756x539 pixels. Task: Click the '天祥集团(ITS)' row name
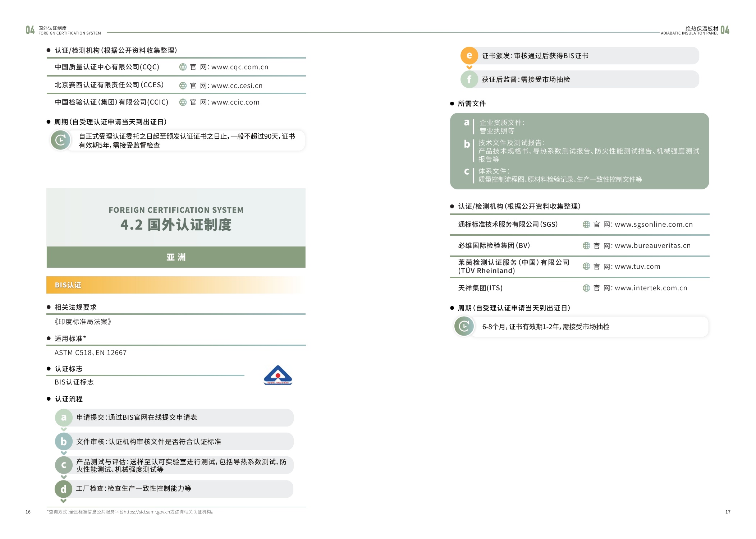[480, 288]
